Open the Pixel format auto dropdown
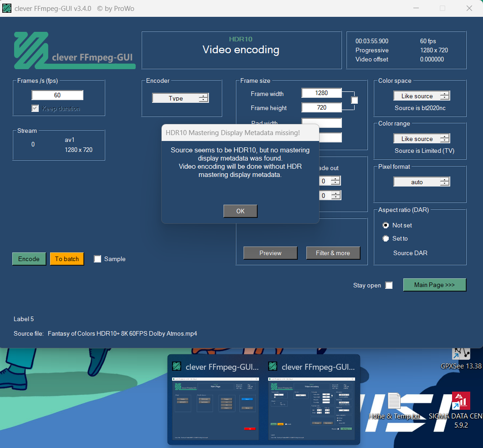The image size is (483, 448). [x=422, y=182]
